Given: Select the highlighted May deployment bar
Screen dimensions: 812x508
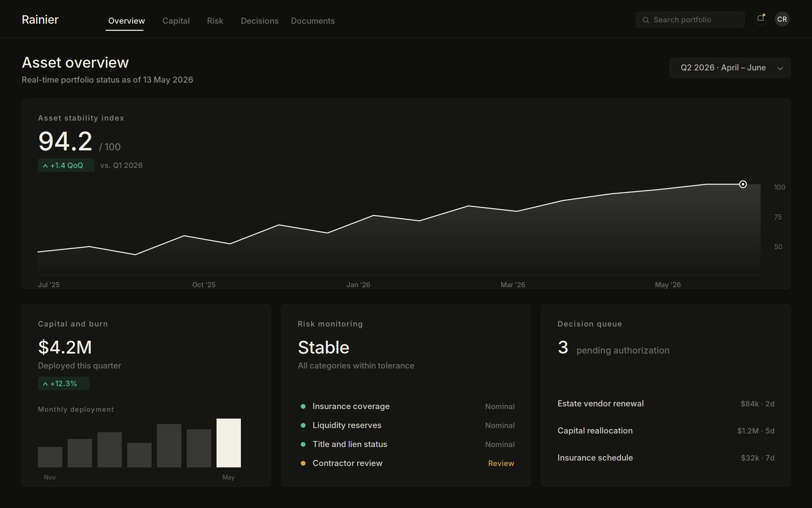Looking at the screenshot, I should pyautogui.click(x=229, y=443).
